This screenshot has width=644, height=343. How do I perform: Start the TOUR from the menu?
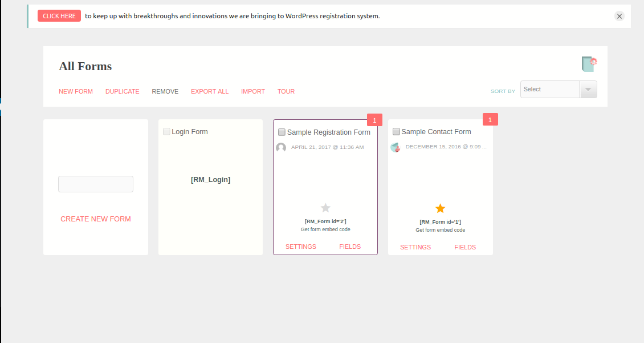click(x=286, y=91)
